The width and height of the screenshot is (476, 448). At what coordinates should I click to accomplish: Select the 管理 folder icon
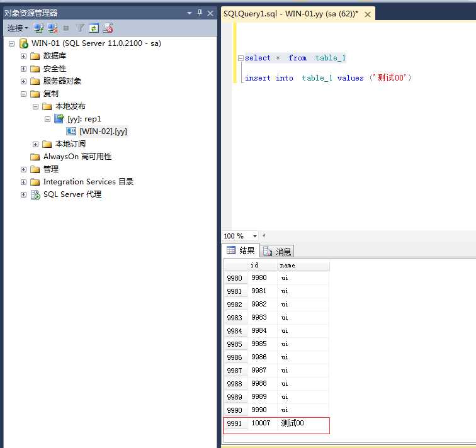tap(35, 169)
